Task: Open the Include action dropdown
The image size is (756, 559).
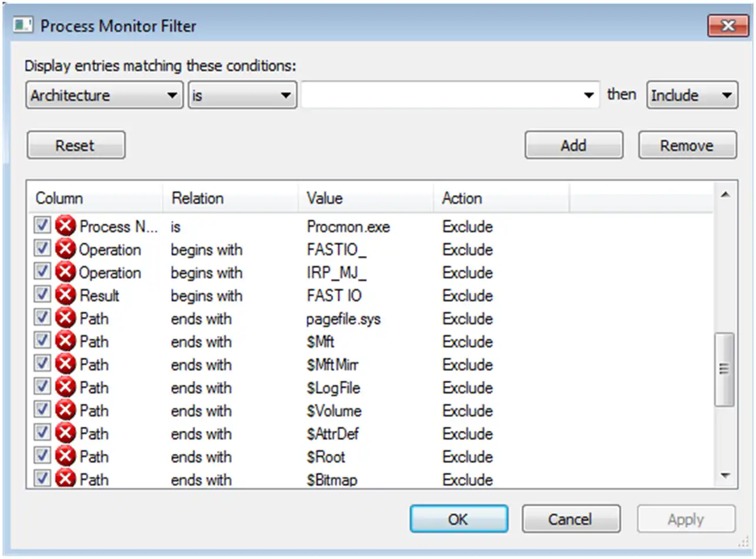Action: (692, 95)
